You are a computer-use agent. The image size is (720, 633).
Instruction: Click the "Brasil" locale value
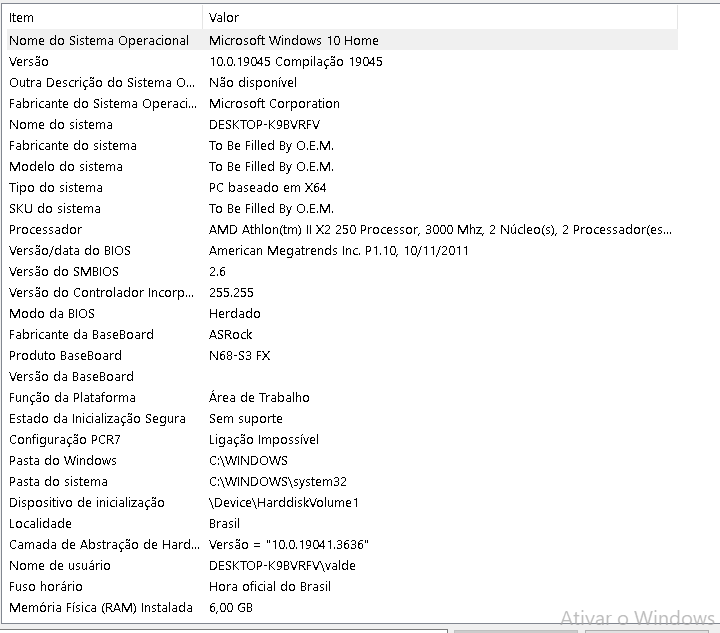point(224,524)
